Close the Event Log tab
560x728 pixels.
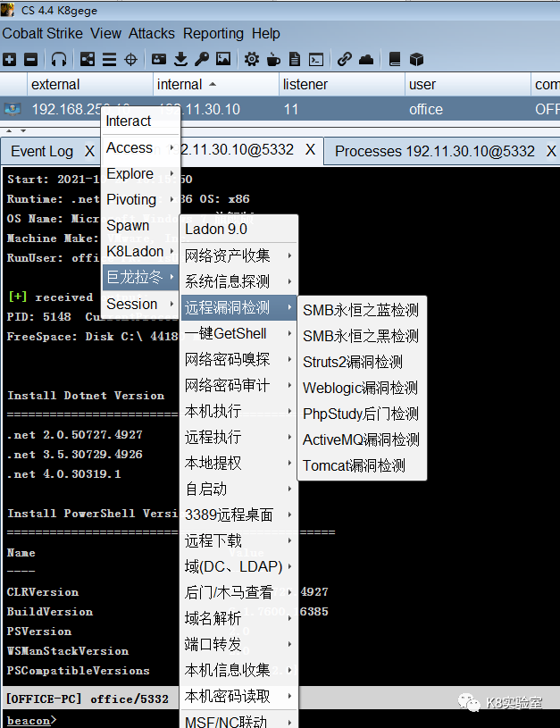89,151
